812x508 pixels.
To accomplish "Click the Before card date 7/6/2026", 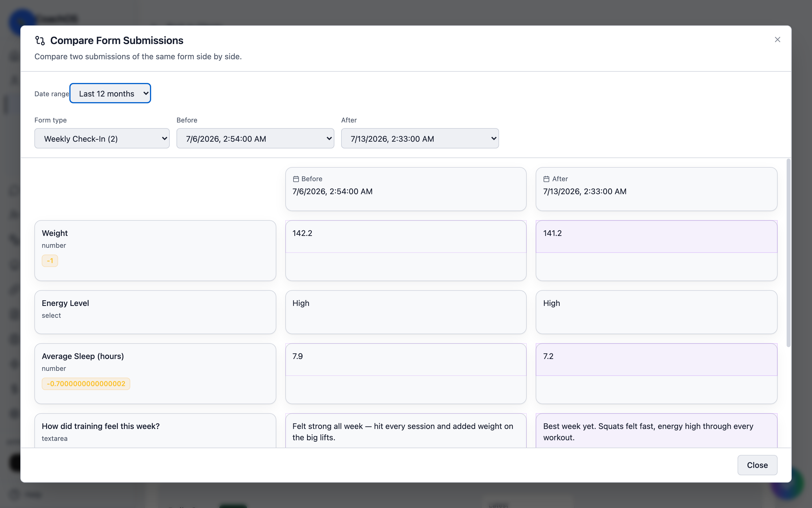I will (332, 192).
